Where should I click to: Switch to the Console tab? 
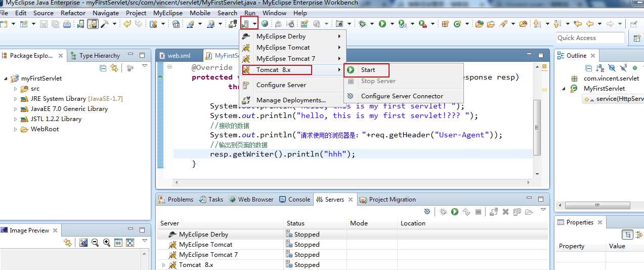tap(294, 200)
